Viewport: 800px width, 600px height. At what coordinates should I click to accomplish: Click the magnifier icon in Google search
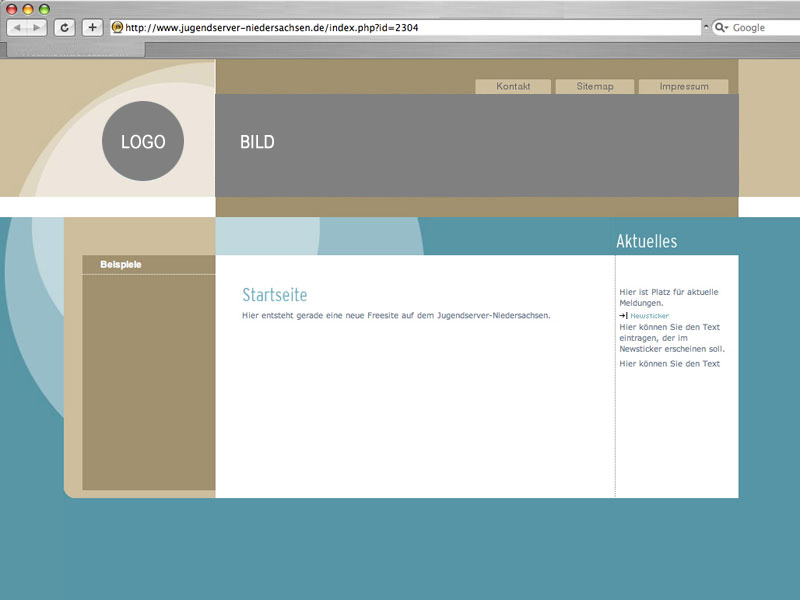point(720,28)
